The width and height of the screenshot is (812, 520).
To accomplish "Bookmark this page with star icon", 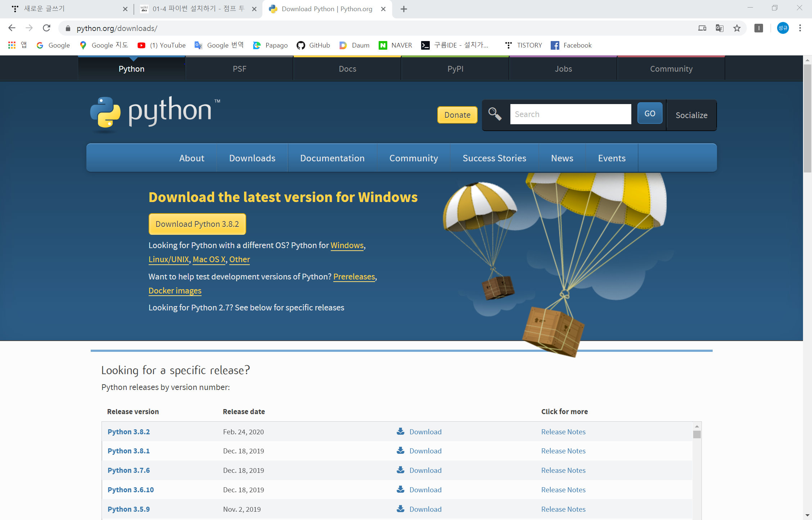I will (x=737, y=28).
